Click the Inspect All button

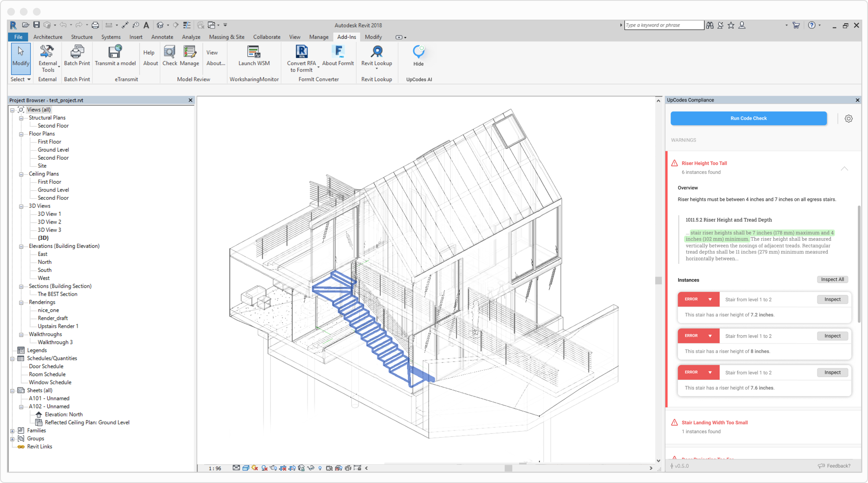[832, 280]
